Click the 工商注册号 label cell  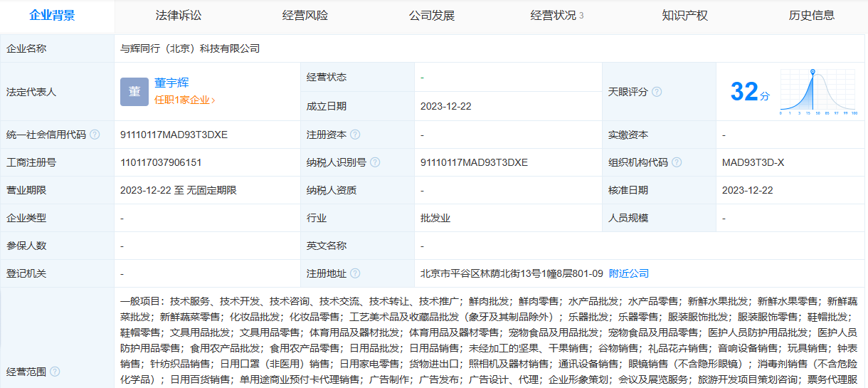tap(57, 162)
